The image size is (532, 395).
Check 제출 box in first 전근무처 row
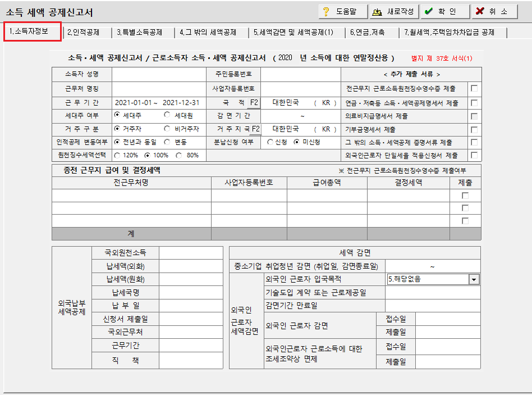[x=465, y=196]
